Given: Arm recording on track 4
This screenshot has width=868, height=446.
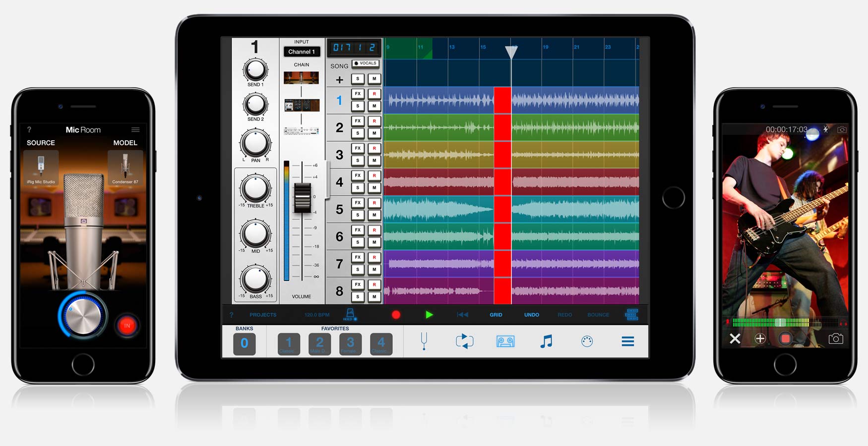Looking at the screenshot, I should tap(374, 175).
